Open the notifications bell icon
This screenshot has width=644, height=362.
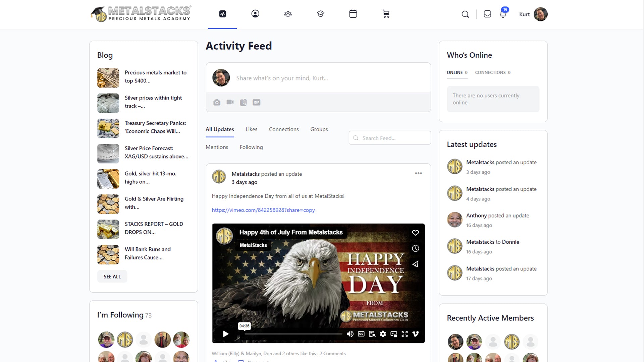pos(503,14)
